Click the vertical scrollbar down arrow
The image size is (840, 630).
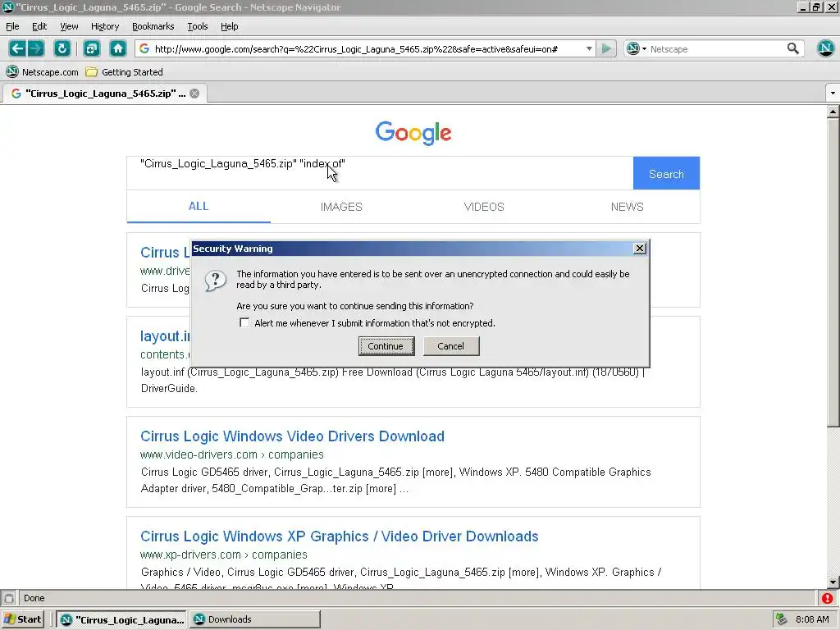coord(833,582)
